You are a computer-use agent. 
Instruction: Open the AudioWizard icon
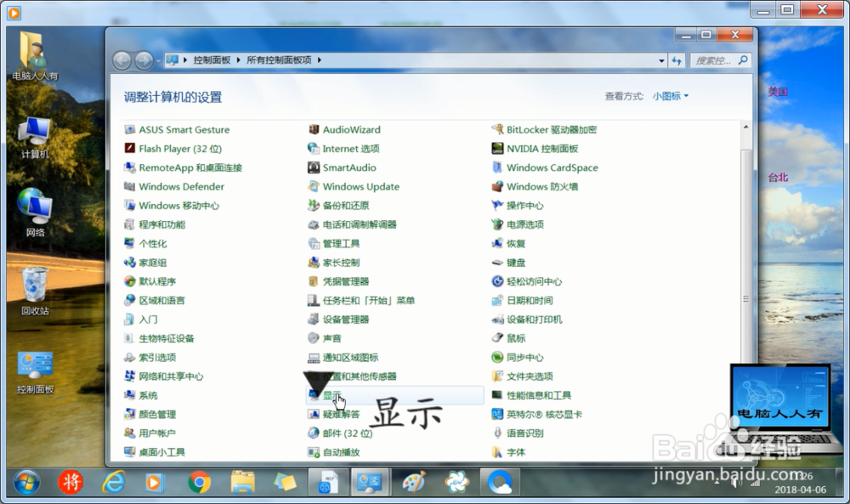click(x=314, y=129)
